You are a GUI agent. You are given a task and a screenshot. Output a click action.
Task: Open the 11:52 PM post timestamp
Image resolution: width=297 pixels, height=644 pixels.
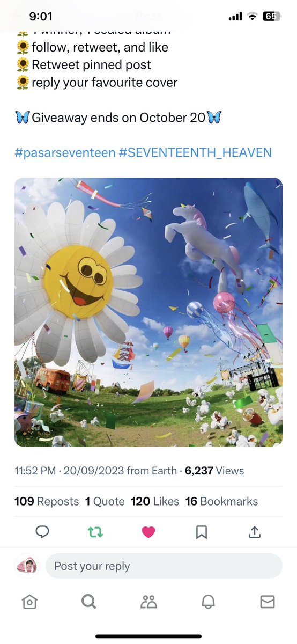coord(35,471)
